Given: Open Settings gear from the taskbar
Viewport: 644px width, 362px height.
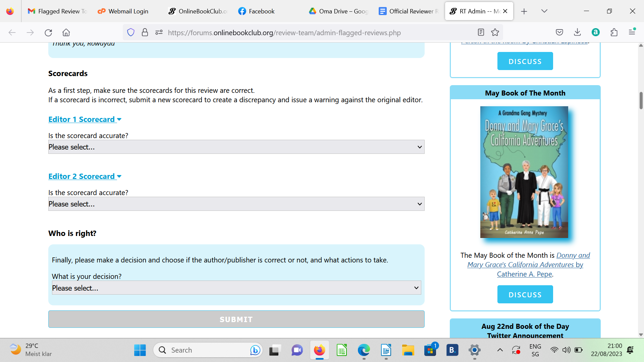Looking at the screenshot, I should [475, 350].
